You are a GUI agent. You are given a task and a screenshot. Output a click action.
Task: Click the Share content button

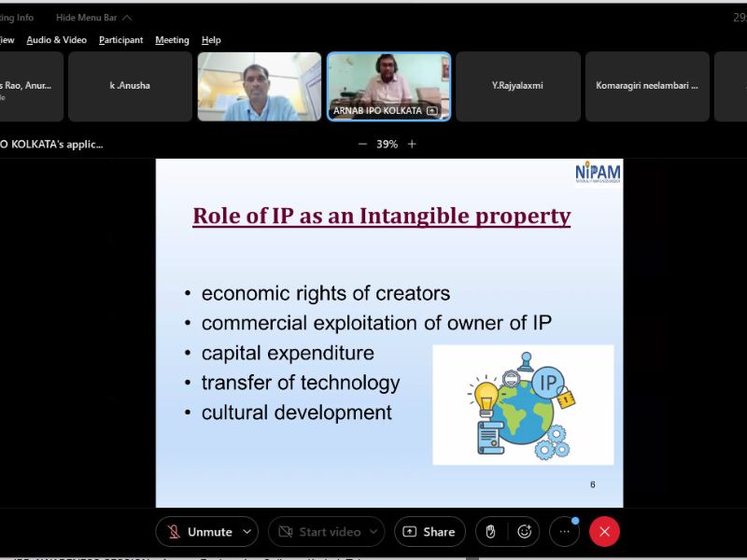[430, 531]
